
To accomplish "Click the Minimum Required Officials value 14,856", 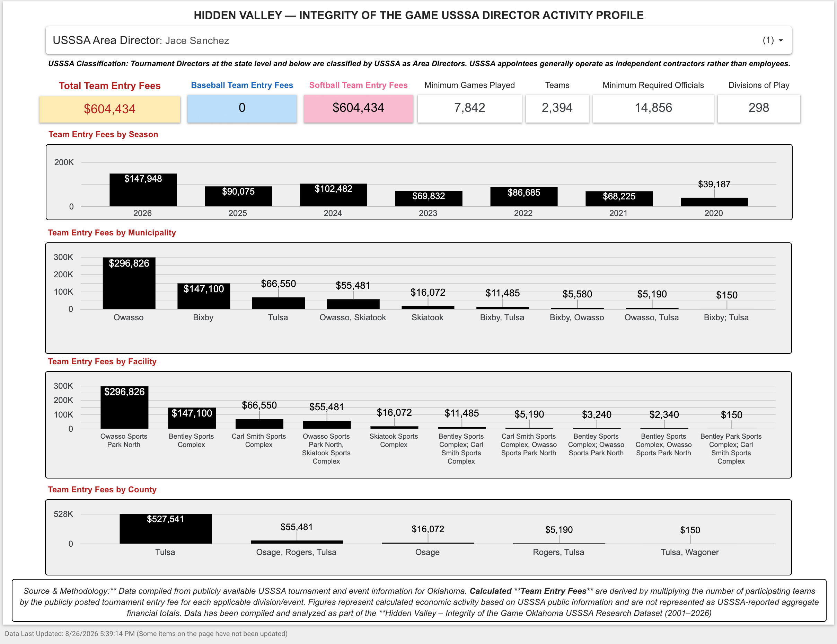I will coord(653,108).
